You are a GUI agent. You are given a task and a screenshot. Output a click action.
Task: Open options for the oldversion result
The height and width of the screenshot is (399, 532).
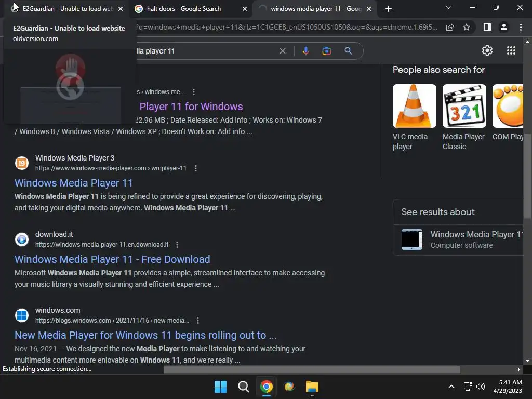(x=194, y=92)
